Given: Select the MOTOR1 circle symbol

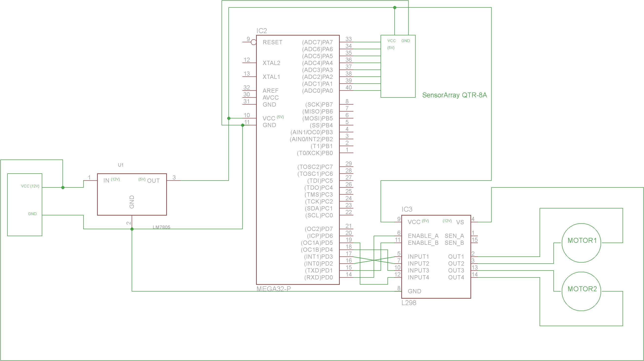Looking at the screenshot, I should pyautogui.click(x=581, y=243).
